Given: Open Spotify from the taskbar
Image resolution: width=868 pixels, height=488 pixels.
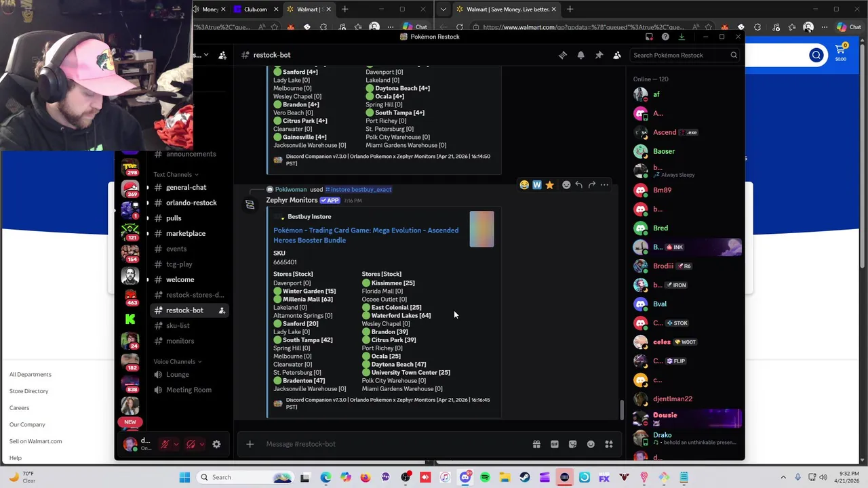Looking at the screenshot, I should pos(485,477).
